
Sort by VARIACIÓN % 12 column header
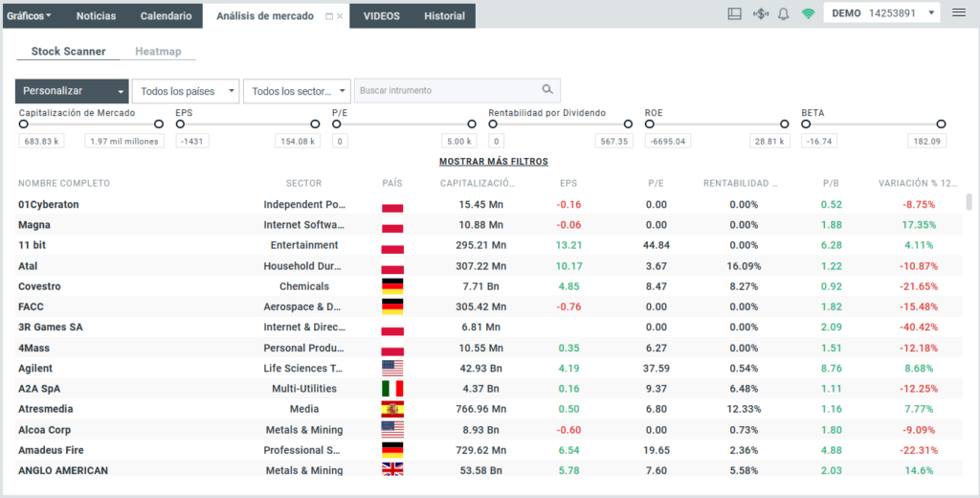(918, 183)
